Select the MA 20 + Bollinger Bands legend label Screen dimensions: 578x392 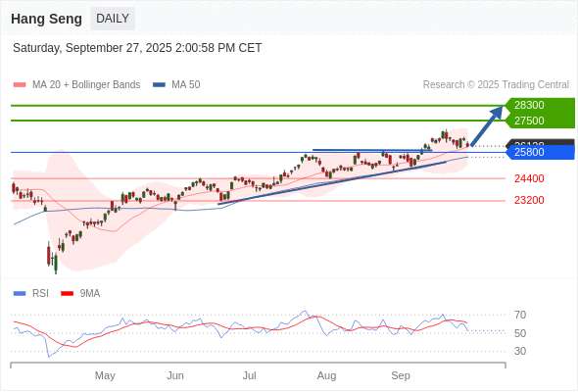[x=86, y=85]
